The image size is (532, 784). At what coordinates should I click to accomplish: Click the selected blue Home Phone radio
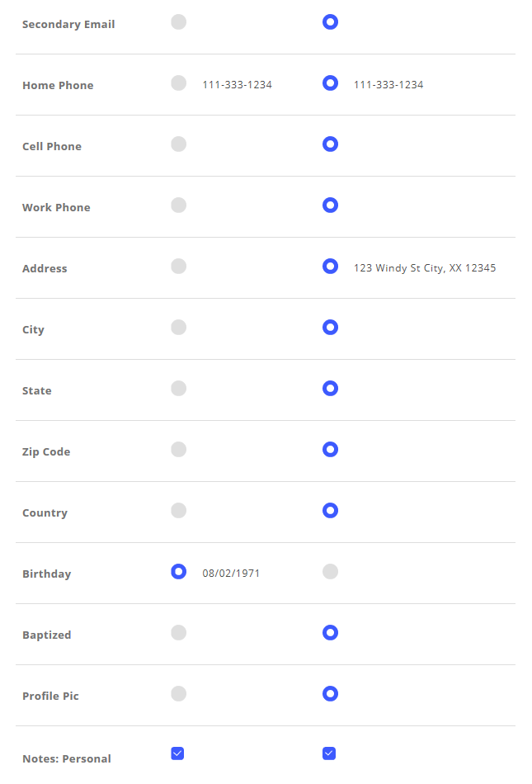330,83
